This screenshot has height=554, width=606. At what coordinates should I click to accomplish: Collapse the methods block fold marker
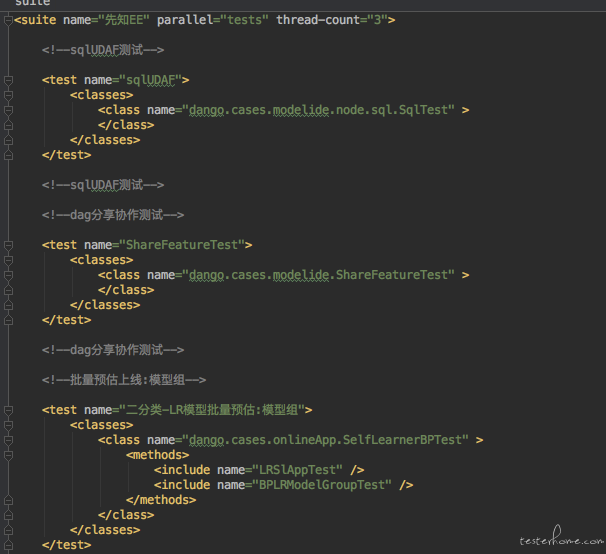(8, 455)
